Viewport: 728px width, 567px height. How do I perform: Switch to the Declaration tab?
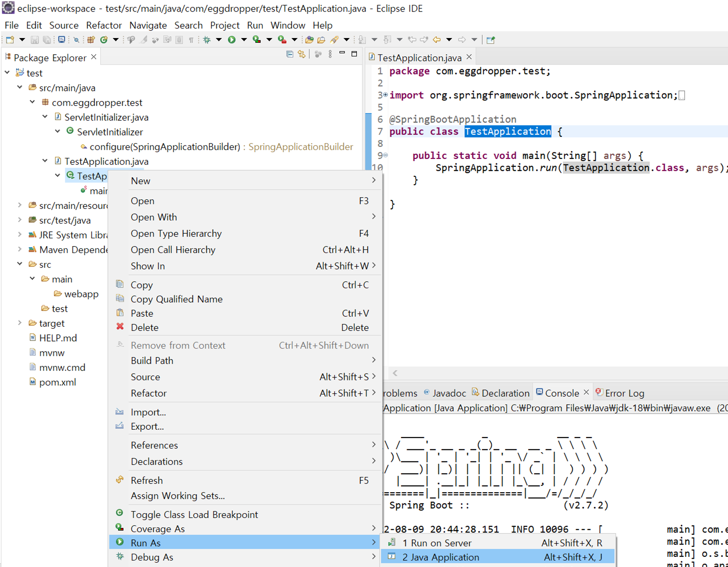coord(501,393)
